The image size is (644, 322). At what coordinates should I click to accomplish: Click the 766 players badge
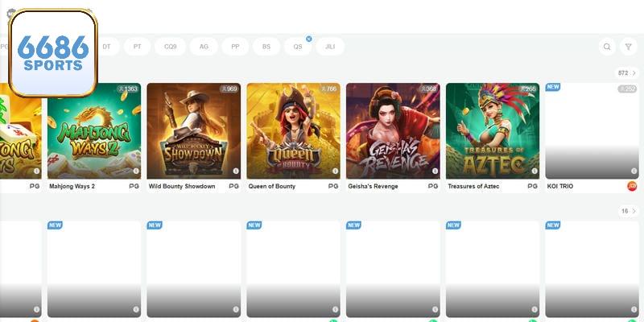pyautogui.click(x=328, y=89)
